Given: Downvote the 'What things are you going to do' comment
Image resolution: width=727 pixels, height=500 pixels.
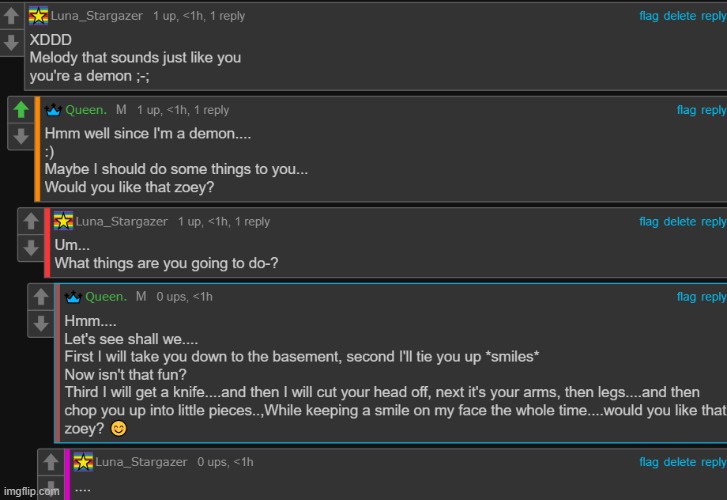Looking at the screenshot, I should 31,248.
